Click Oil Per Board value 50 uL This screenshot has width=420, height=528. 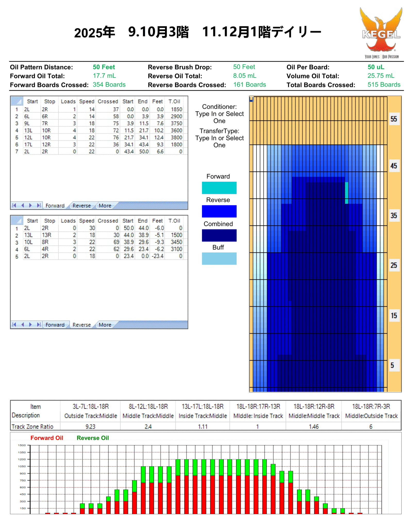click(376, 67)
